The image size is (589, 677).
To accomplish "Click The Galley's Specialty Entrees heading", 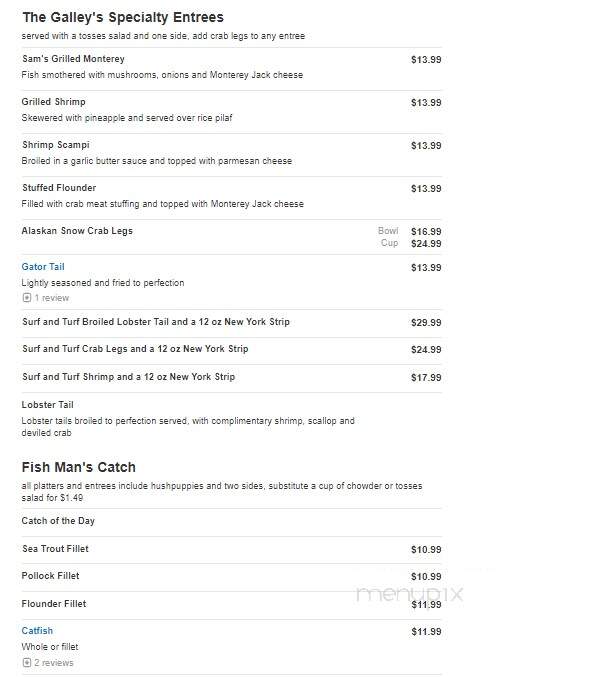I will point(123,17).
